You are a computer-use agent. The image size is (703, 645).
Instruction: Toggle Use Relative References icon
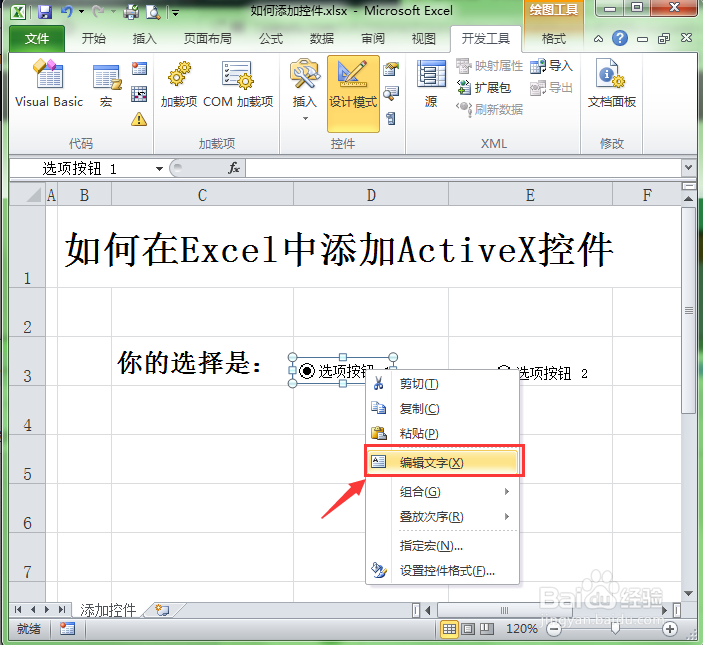pyautogui.click(x=139, y=94)
